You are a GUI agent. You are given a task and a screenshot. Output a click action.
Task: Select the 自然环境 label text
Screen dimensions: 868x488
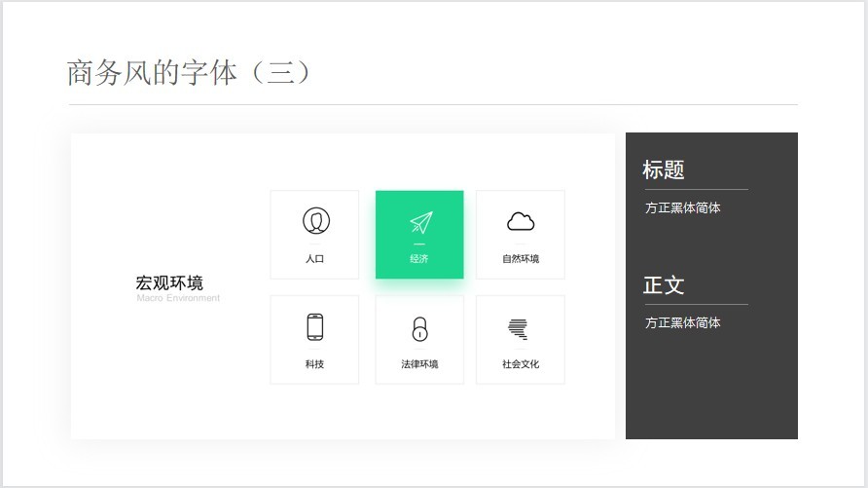point(521,259)
